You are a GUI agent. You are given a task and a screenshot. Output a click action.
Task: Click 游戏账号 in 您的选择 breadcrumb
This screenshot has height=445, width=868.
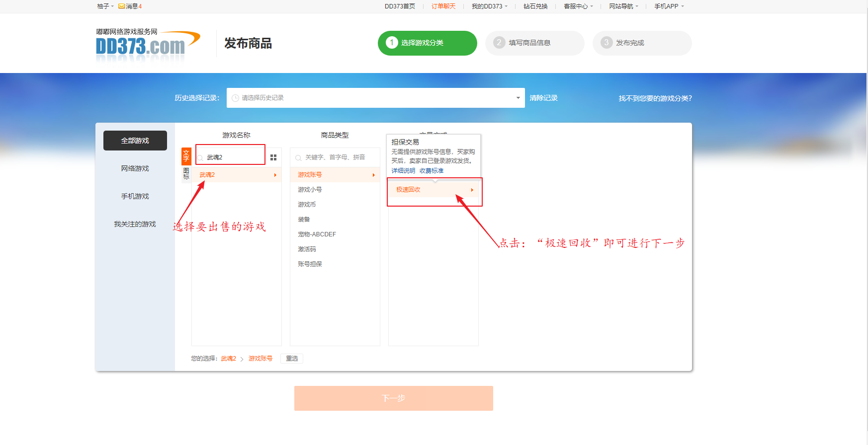[x=260, y=359]
